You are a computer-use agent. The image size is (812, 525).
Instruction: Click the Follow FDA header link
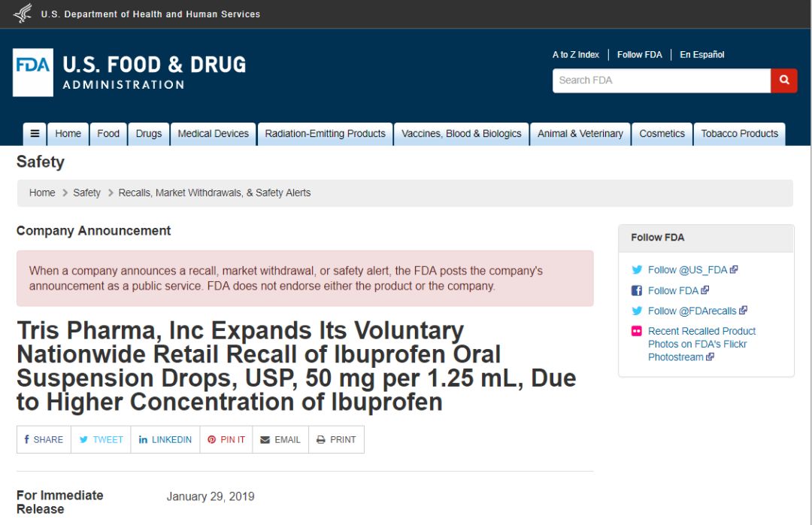[x=640, y=54]
